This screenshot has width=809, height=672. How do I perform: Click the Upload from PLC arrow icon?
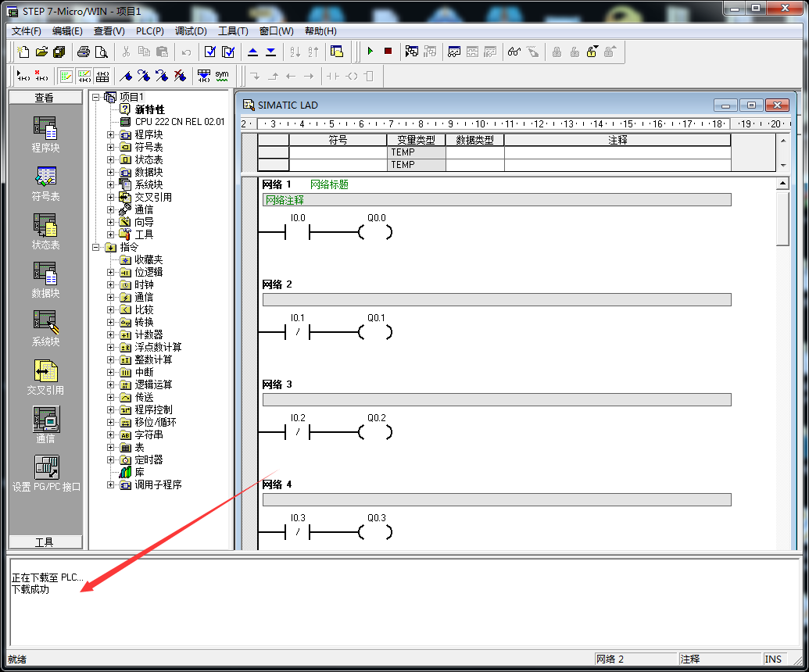(252, 52)
